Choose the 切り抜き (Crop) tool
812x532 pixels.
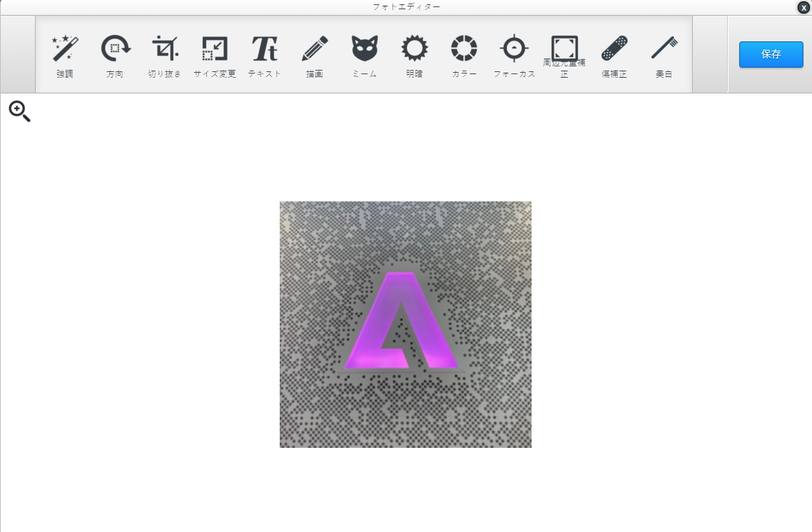(x=165, y=56)
